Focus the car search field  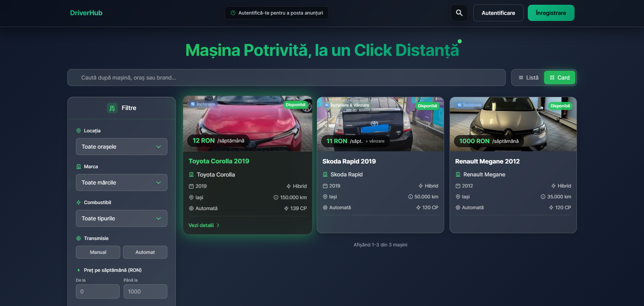[x=286, y=78]
